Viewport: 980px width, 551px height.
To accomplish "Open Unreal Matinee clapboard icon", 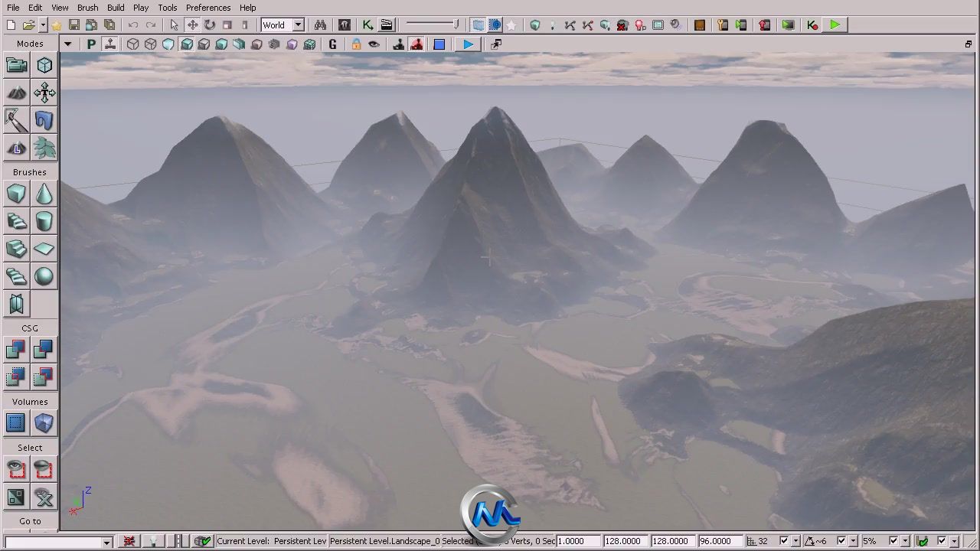I will coord(387,25).
